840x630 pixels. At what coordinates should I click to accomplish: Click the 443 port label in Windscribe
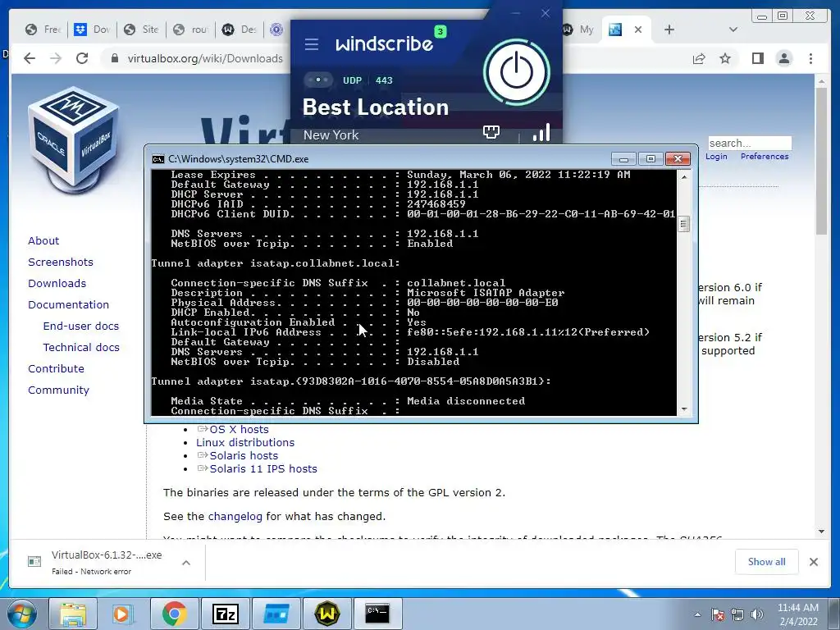(384, 80)
